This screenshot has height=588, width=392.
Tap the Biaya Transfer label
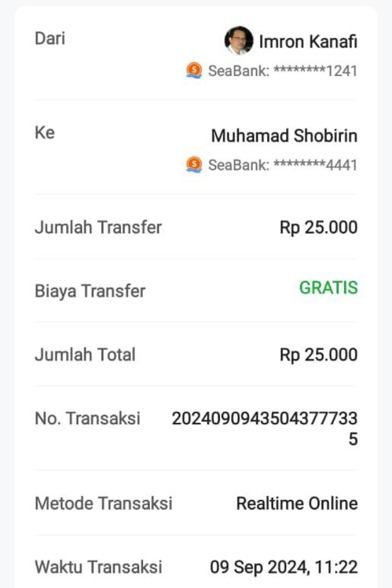click(x=90, y=291)
